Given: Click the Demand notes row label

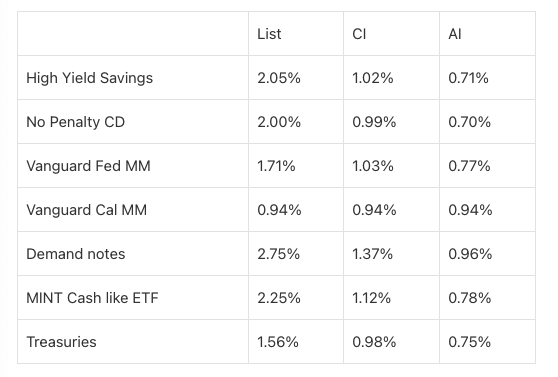Looking at the screenshot, I should coord(76,254).
